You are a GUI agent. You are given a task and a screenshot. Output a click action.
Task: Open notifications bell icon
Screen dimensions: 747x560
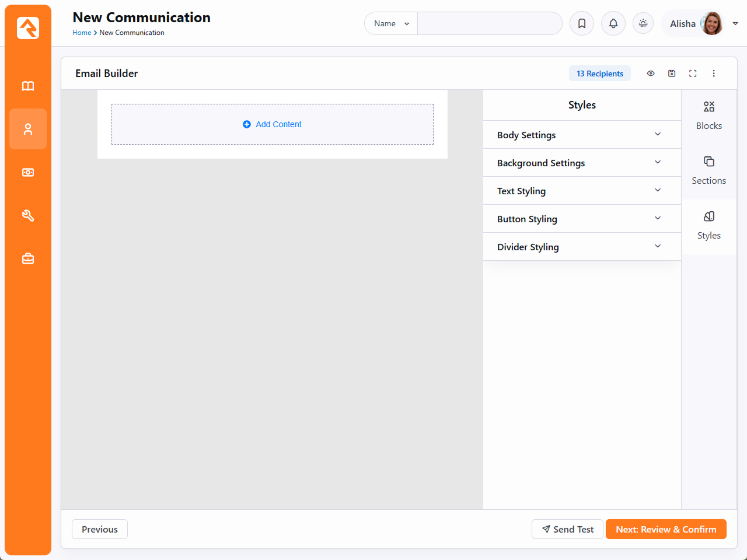pyautogui.click(x=613, y=23)
